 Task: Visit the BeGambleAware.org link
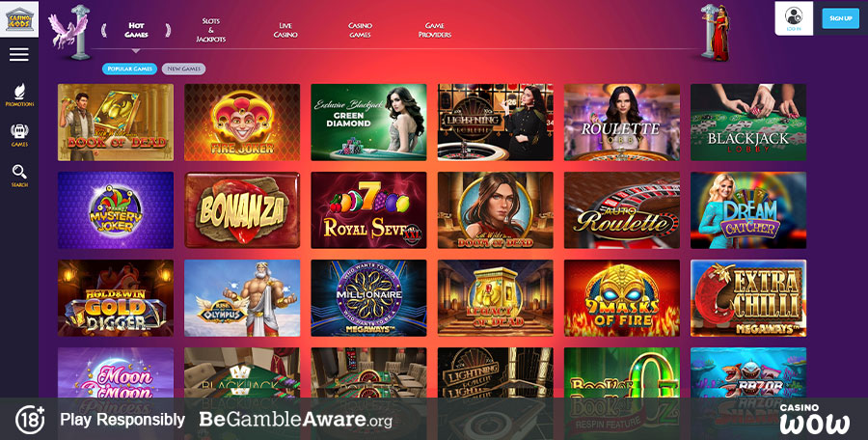296,420
